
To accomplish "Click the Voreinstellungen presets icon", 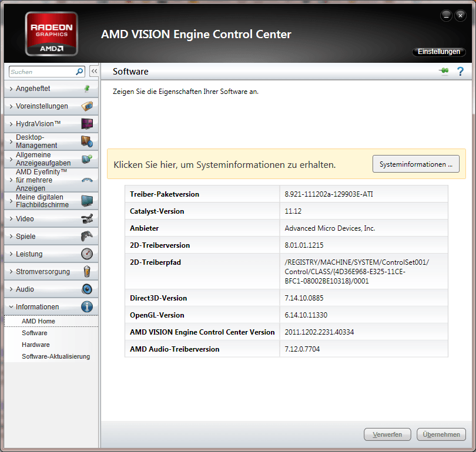I will 87,106.
